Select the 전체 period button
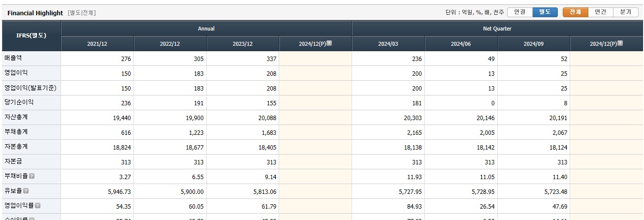Screen dimensions: 644x220 coord(576,12)
